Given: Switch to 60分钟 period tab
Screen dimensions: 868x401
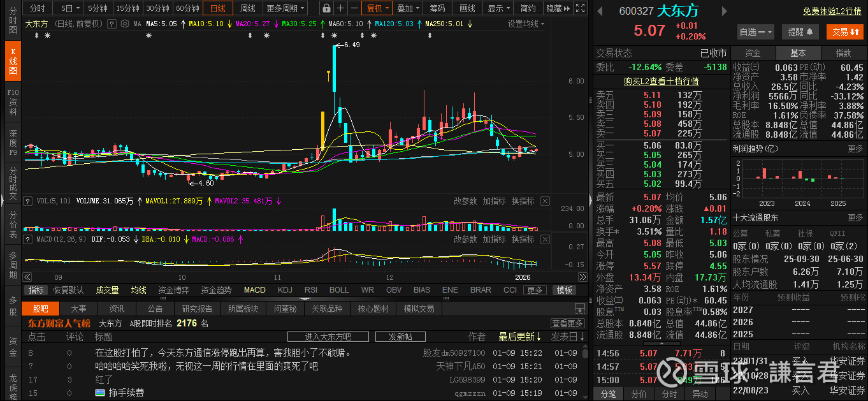Looking at the screenshot, I should (187, 8).
